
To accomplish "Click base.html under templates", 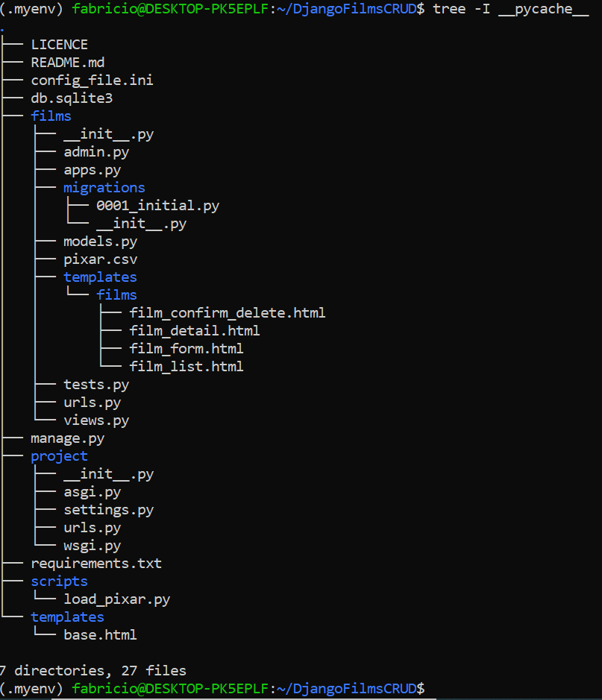I will coord(100,635).
